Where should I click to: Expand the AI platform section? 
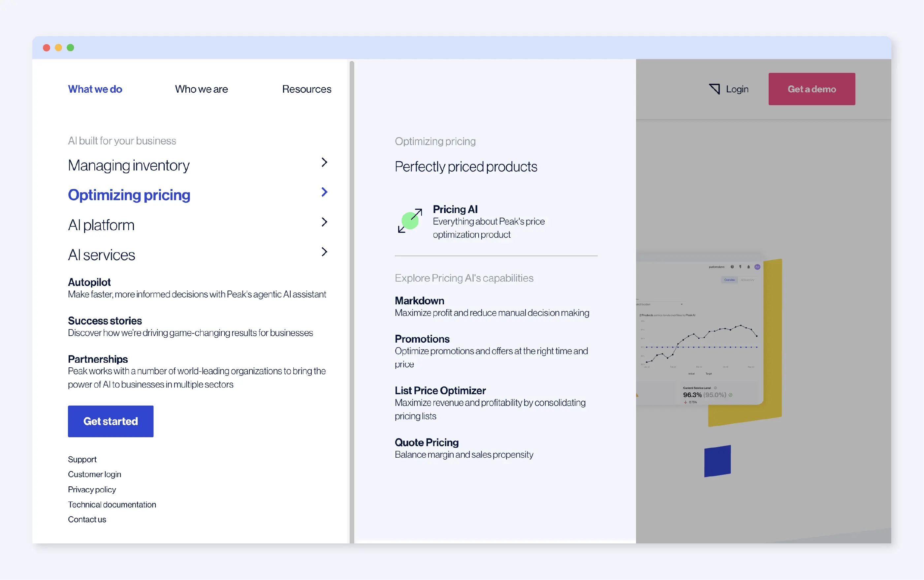tap(324, 222)
